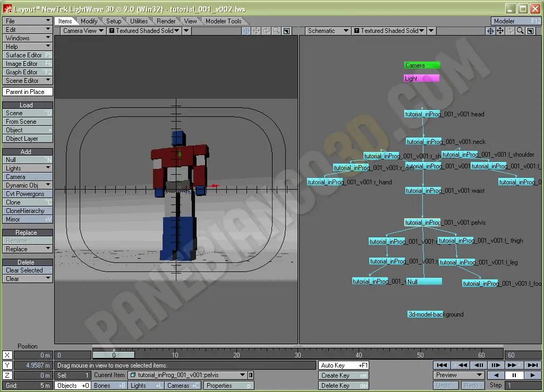Jump to last frame

532,365
